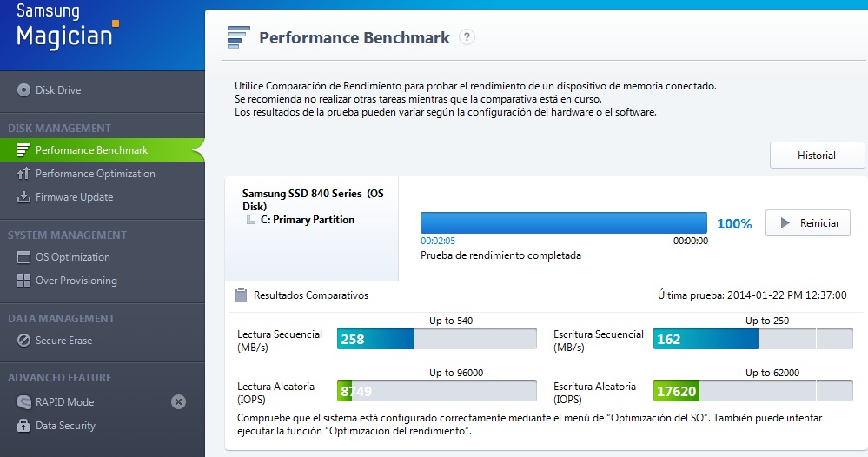This screenshot has width=868, height=457.
Task: Click the 'Up to 540' label
Action: tap(451, 321)
